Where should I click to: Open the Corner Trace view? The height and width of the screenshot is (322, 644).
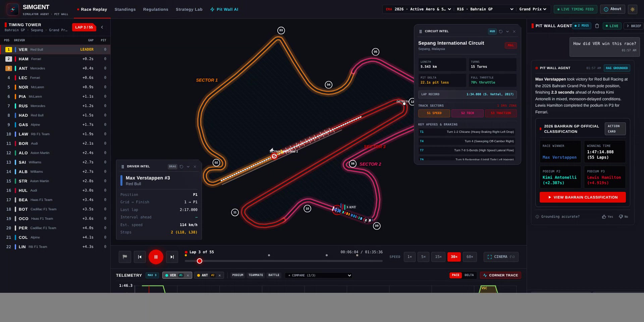pyautogui.click(x=500, y=275)
